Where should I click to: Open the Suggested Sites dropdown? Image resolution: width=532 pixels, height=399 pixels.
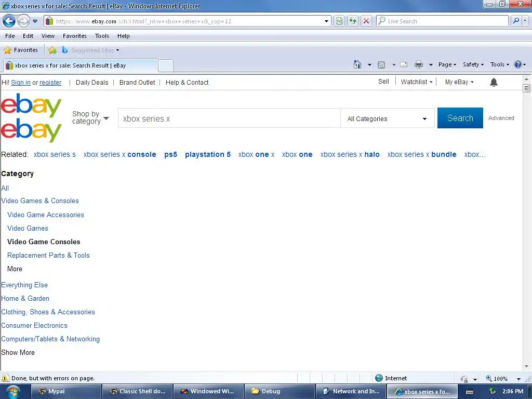[x=91, y=50]
